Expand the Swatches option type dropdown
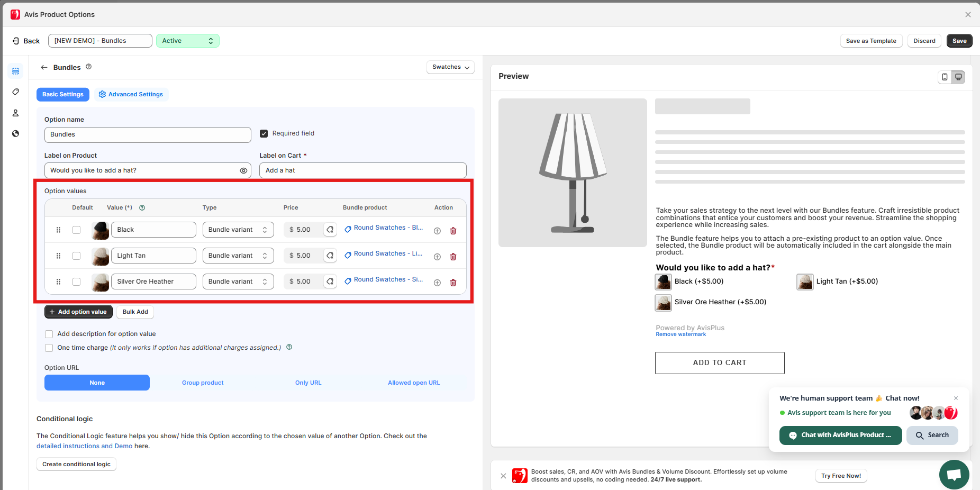 coord(450,67)
